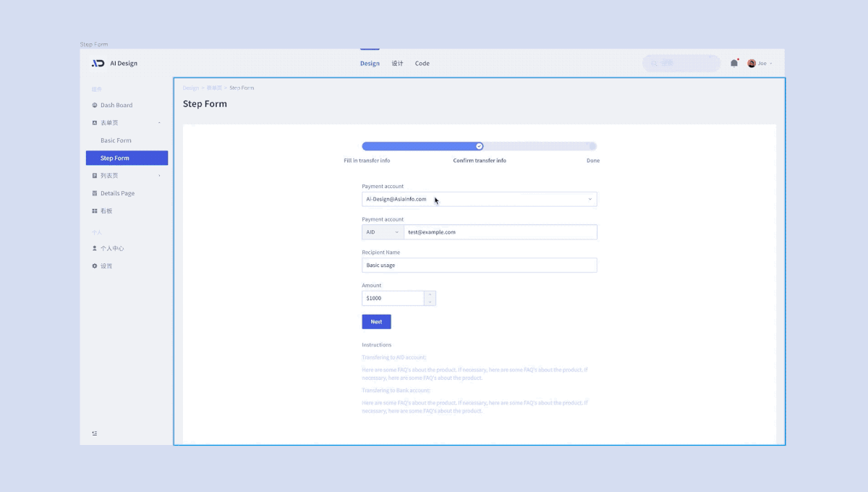
Task: Open the Ai-Design@AsiaInfo.com account dropdown
Action: pyautogui.click(x=480, y=199)
